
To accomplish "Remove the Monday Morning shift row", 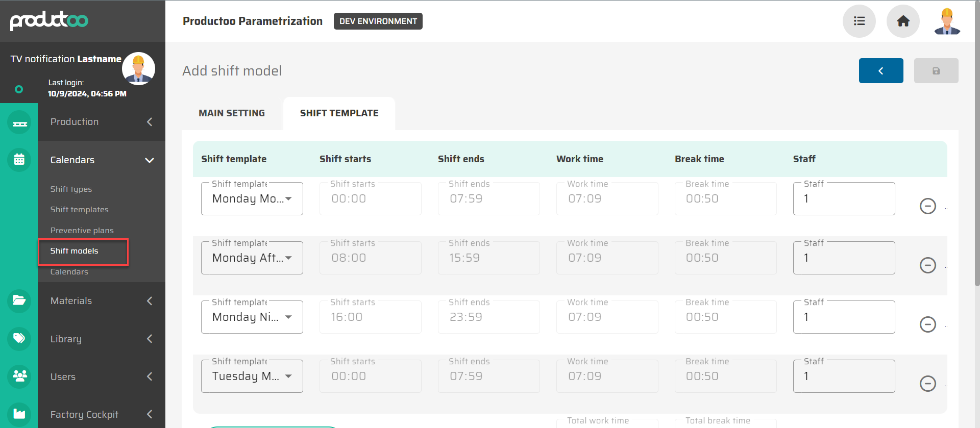I will [927, 206].
